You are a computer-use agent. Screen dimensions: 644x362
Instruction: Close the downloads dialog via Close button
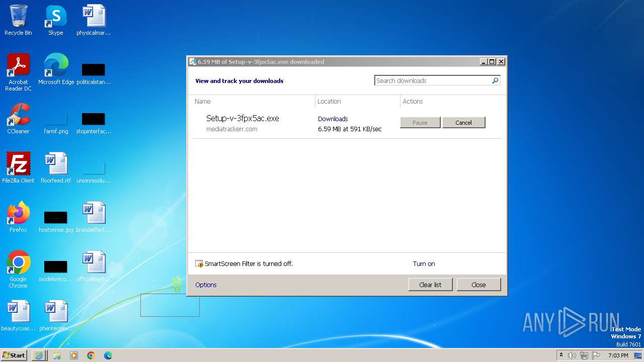click(x=478, y=285)
